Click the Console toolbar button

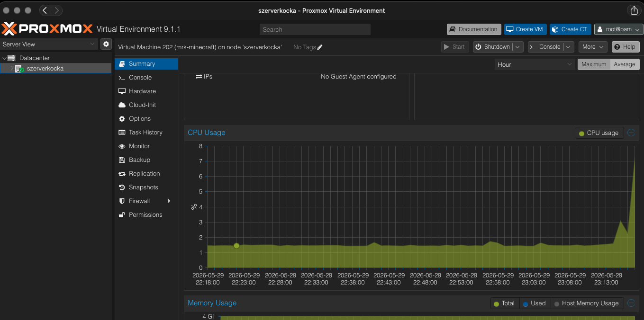546,47
